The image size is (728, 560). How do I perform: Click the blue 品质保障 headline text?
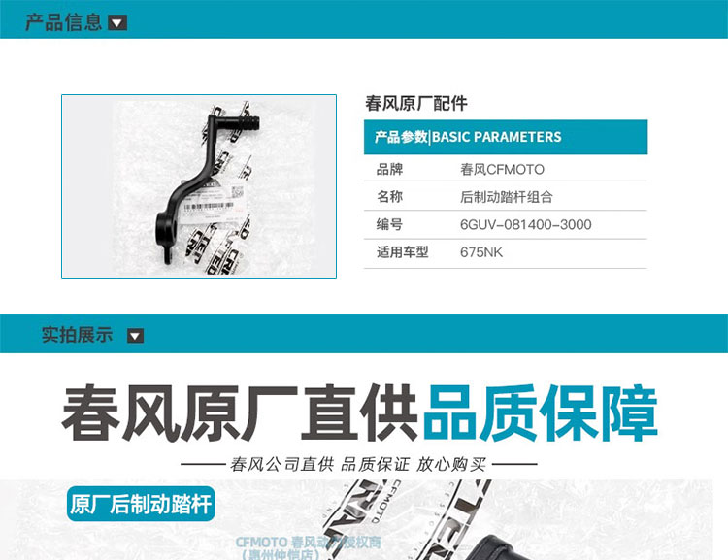tap(540, 412)
